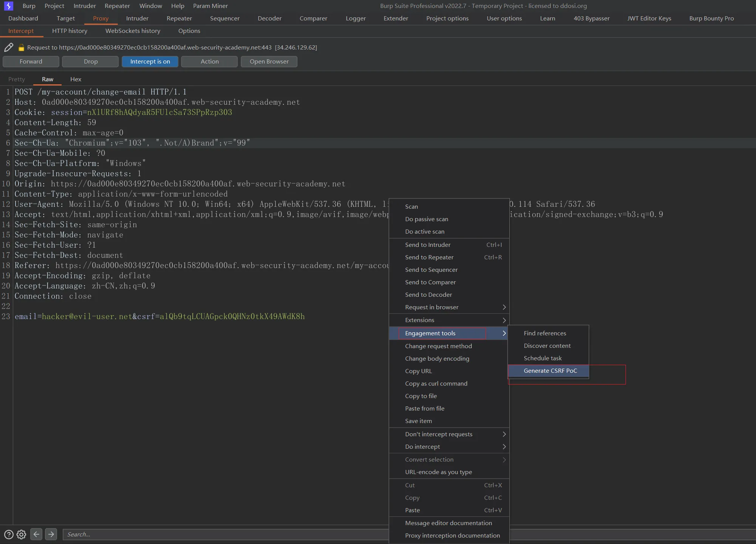Open the Dashboard tab
This screenshot has width=756, height=544.
(x=23, y=18)
